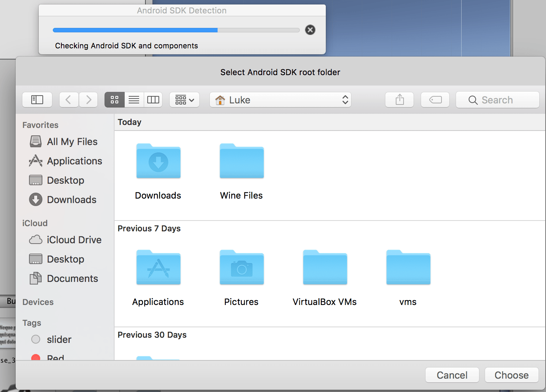Select the Red tag in the sidebar
The width and height of the screenshot is (546, 392).
(35, 357)
